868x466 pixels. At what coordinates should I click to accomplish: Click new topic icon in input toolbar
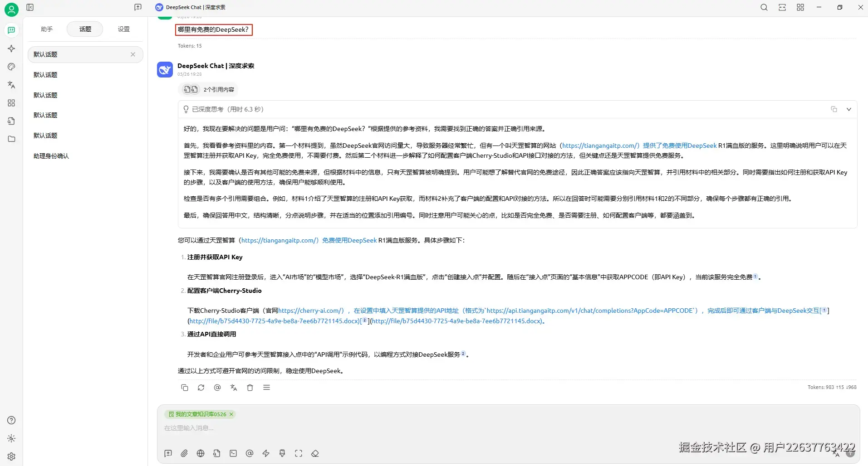(168, 453)
